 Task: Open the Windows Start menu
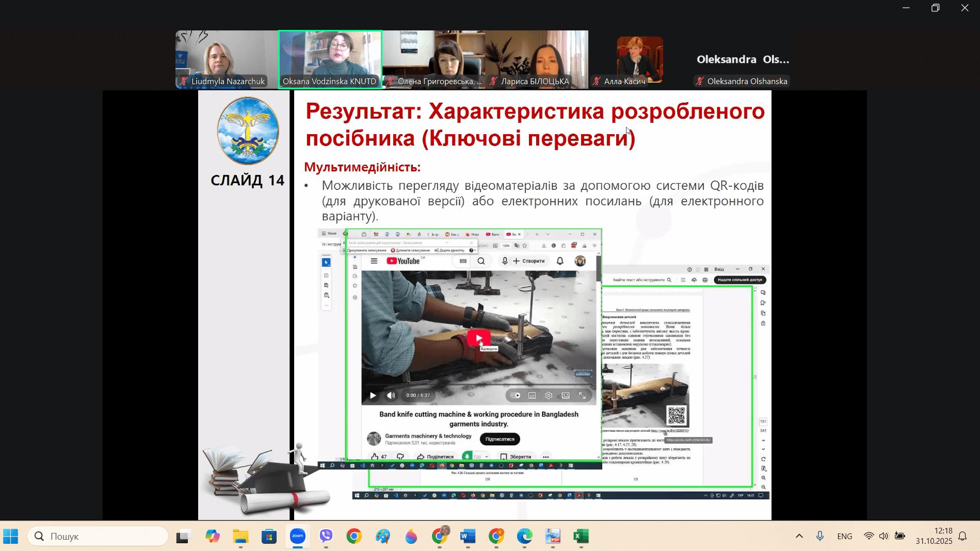point(11,537)
